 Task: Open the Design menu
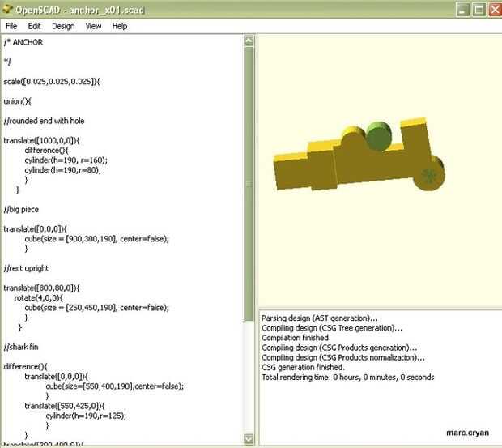(63, 26)
